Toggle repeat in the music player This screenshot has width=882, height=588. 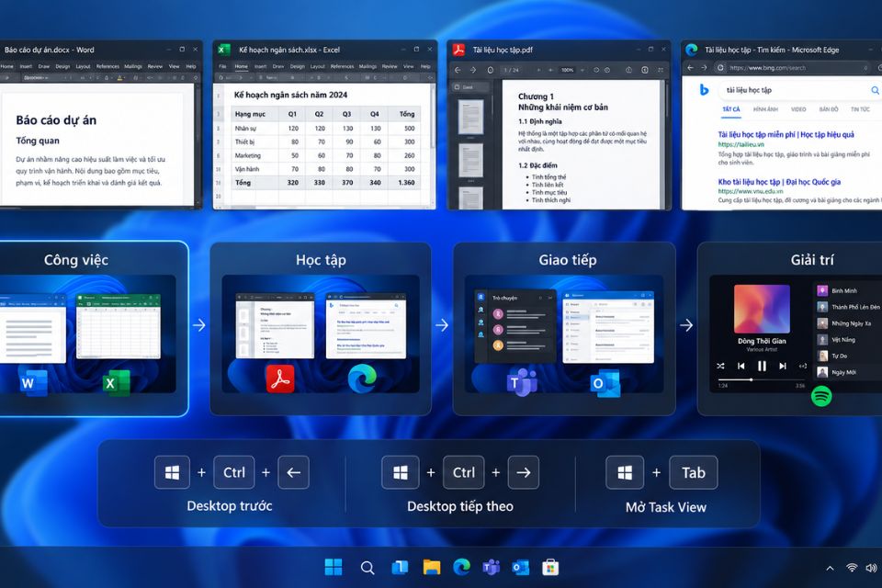[803, 366]
